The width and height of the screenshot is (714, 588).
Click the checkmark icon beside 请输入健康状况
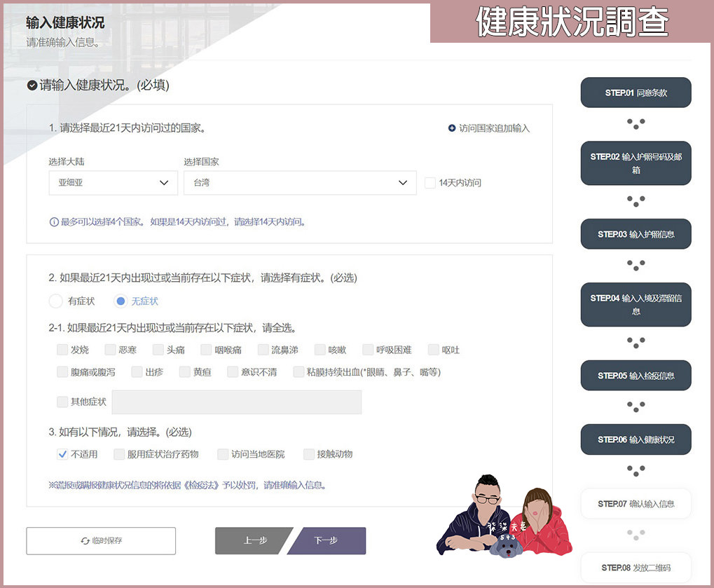[x=32, y=86]
